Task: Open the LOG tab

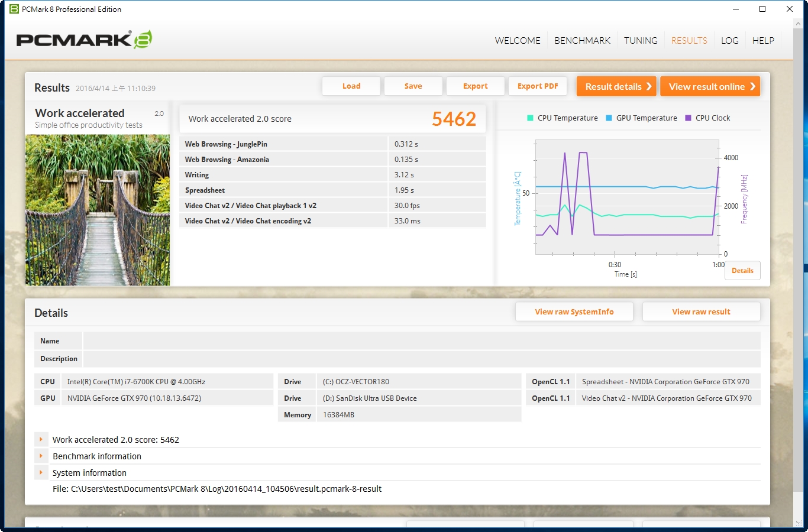Action: point(729,40)
